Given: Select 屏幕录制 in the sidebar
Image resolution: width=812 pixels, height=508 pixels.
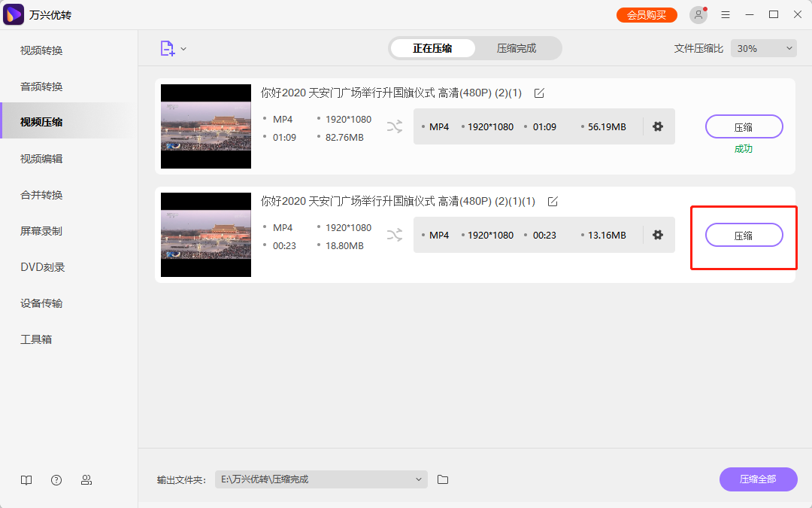Looking at the screenshot, I should [43, 231].
